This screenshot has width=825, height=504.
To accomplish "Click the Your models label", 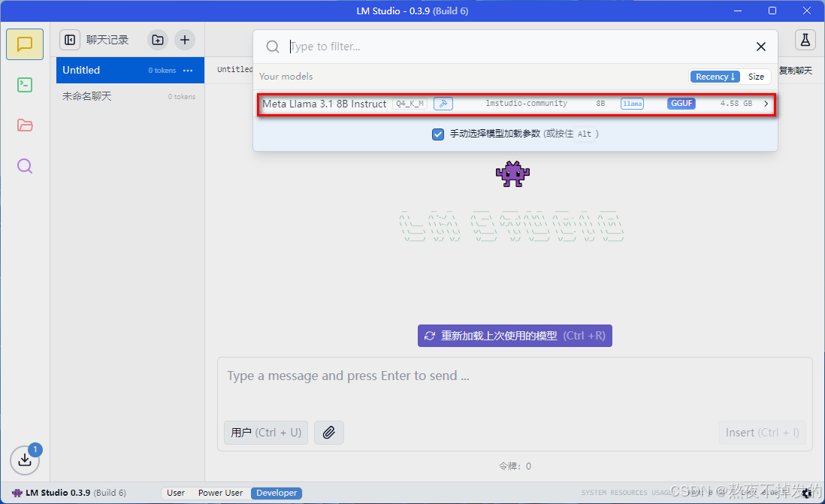I will [286, 77].
